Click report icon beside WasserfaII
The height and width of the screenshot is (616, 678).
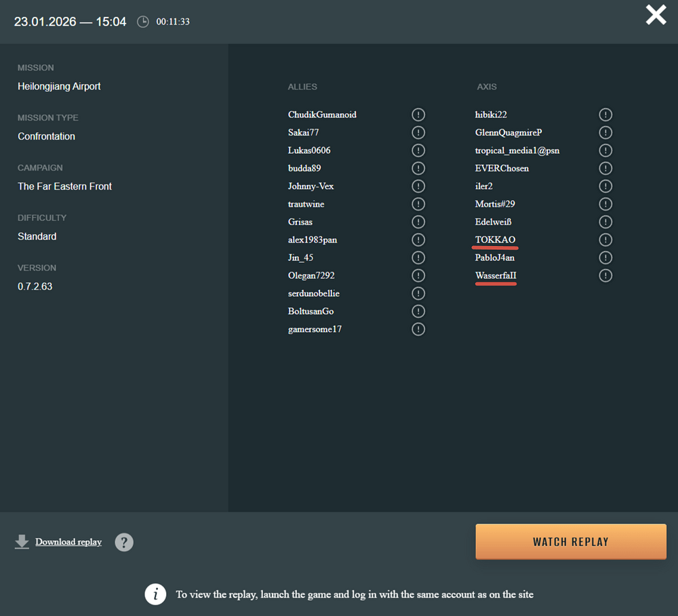pos(605,276)
